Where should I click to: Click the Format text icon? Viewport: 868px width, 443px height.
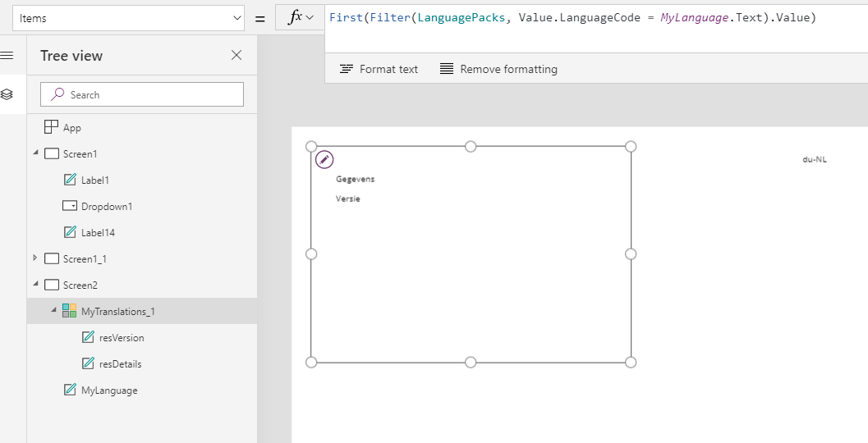pos(346,69)
